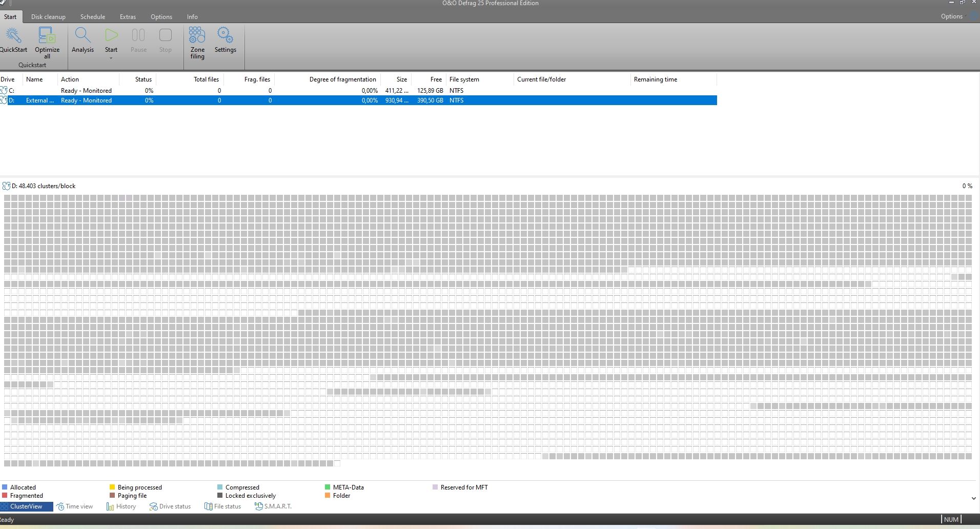
Task: Open the Schedule ribbon tab
Action: click(93, 17)
